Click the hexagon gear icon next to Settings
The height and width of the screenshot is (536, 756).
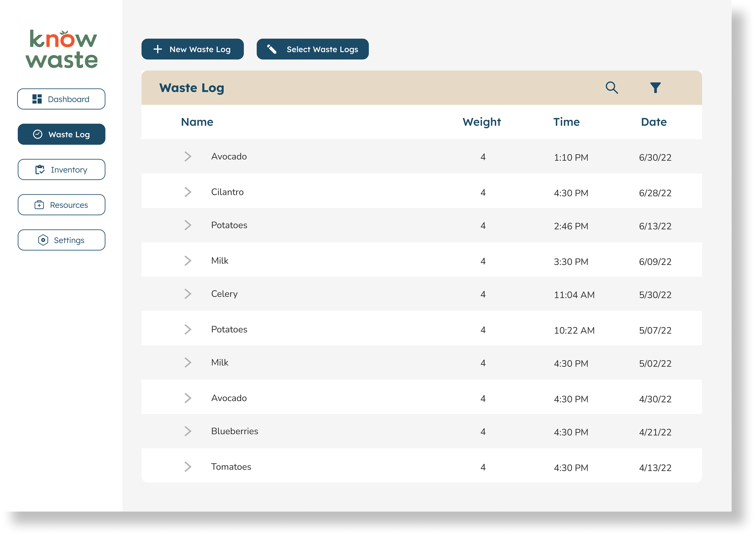(x=43, y=240)
